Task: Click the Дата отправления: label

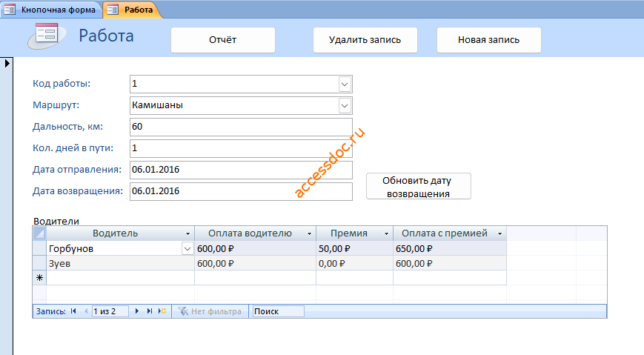Action: 77,169
